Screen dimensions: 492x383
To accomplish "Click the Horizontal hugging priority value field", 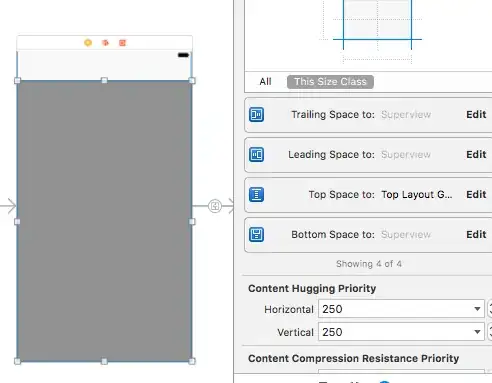I will click(x=401, y=309).
